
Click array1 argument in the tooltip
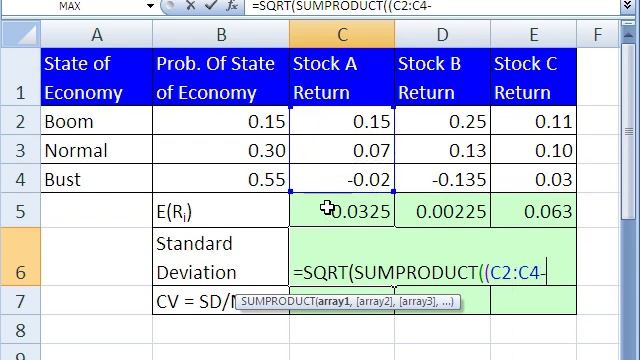[334, 302]
